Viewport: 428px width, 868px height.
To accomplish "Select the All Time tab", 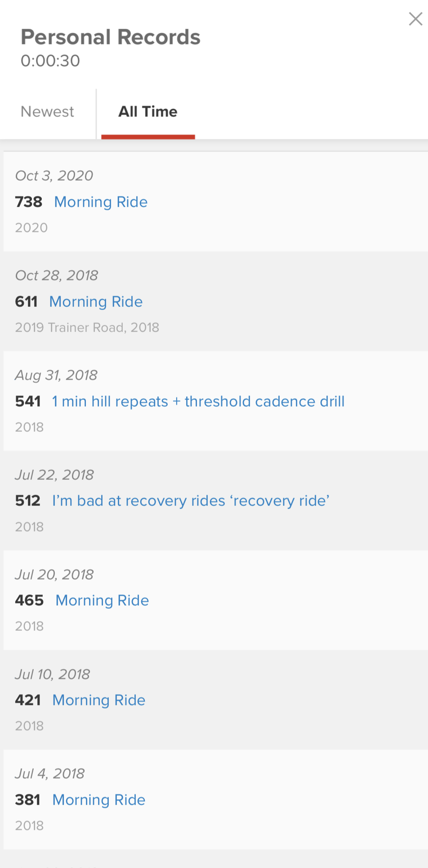I will [x=147, y=111].
